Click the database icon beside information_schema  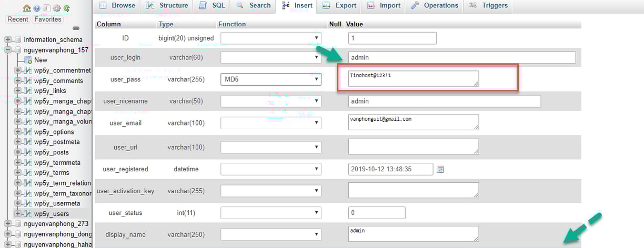pyautogui.click(x=18, y=39)
